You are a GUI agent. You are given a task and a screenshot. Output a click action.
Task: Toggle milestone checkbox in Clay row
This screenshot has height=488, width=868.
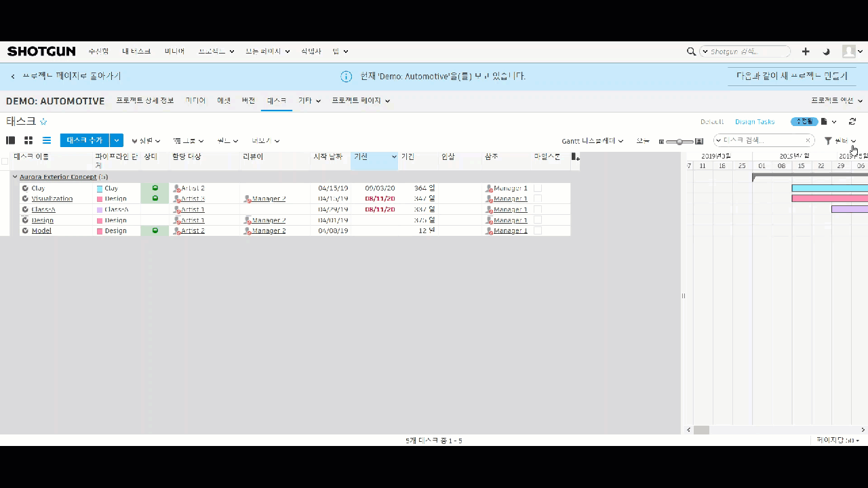[538, 188]
